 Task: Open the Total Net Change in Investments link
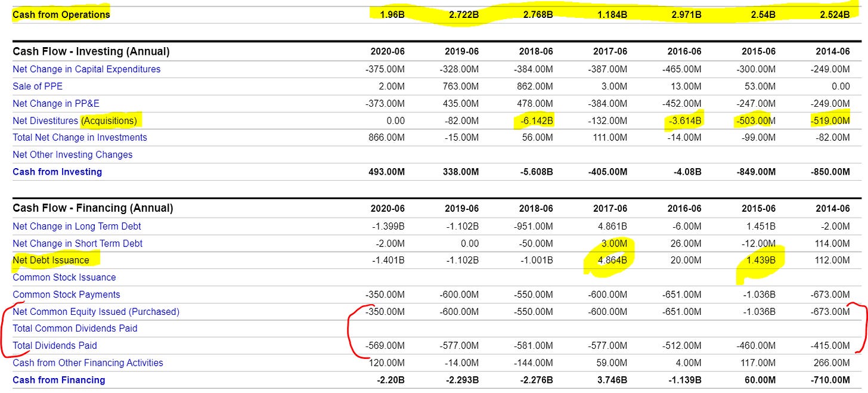80,138
